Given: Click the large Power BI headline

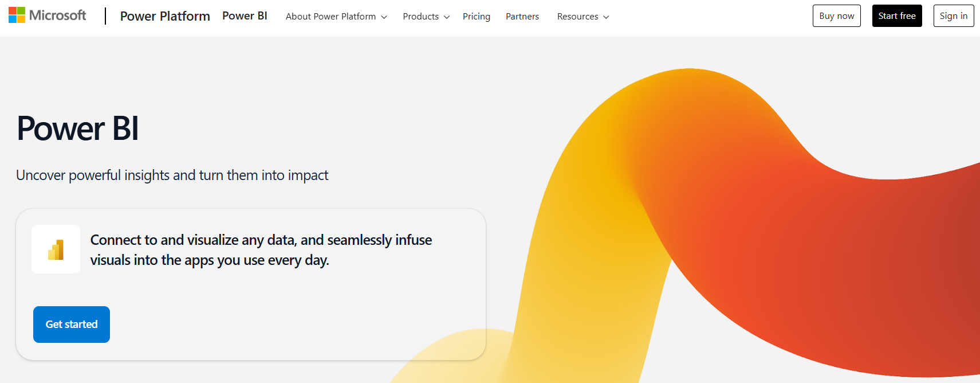Looking at the screenshot, I should click(78, 128).
